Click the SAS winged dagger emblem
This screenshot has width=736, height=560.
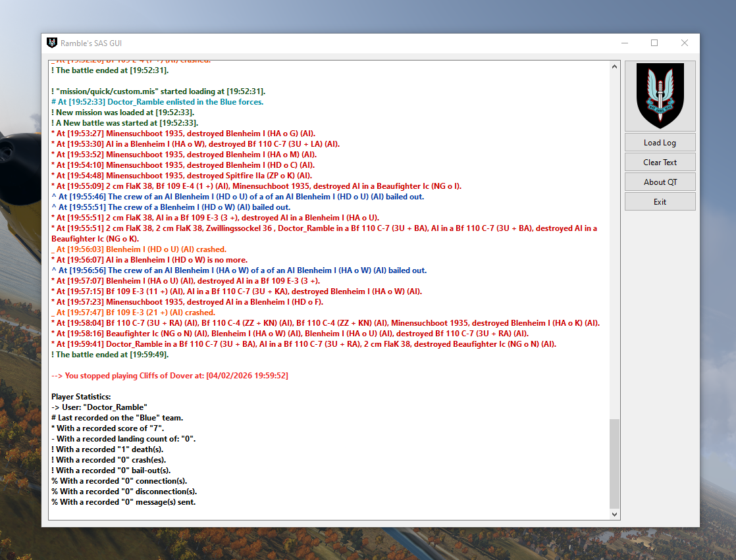pyautogui.click(x=660, y=96)
